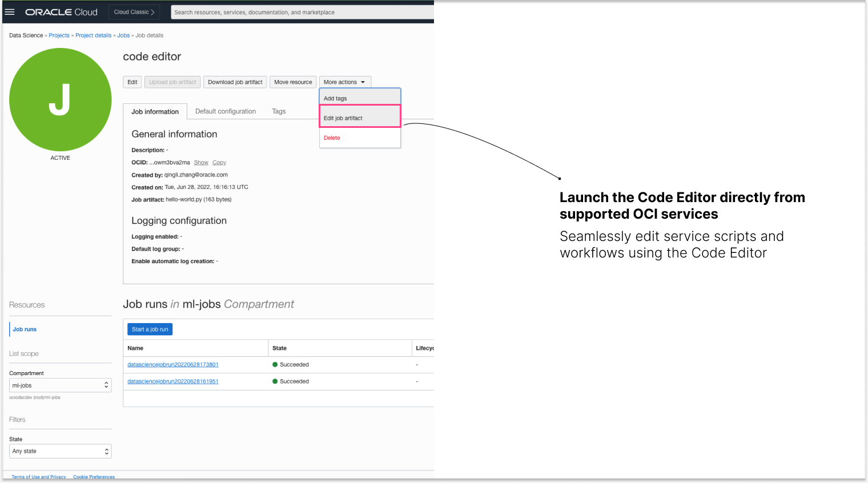Open the Any state filter dropdown
868x483 pixels.
coord(57,451)
